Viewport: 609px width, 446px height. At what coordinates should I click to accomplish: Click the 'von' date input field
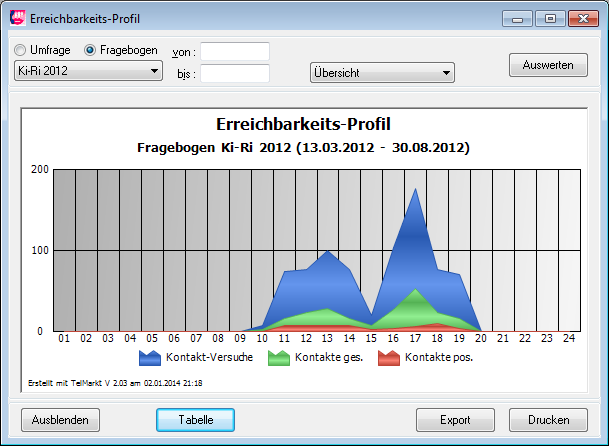[235, 51]
